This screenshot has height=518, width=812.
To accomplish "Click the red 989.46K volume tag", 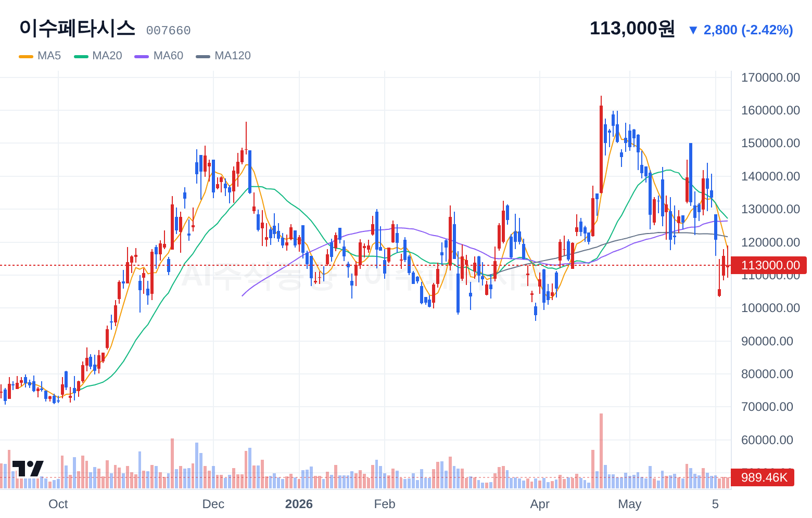I will click(763, 477).
